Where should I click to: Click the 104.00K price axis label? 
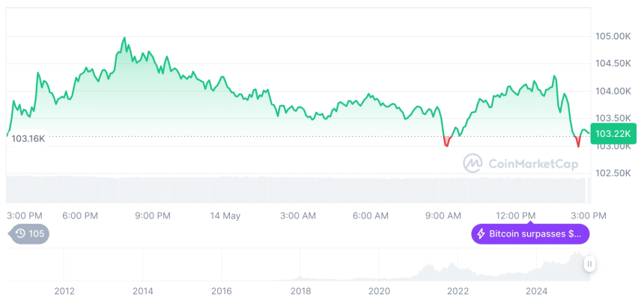pos(613,91)
